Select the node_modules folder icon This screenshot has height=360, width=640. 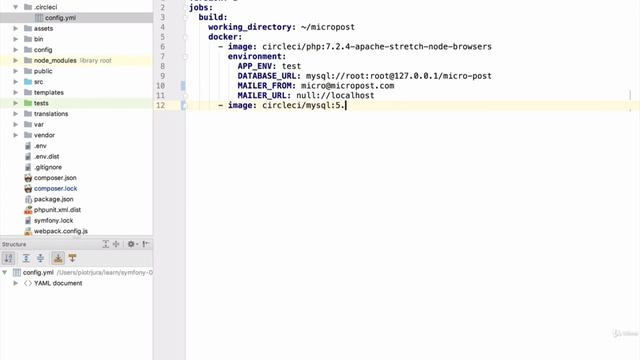28,60
